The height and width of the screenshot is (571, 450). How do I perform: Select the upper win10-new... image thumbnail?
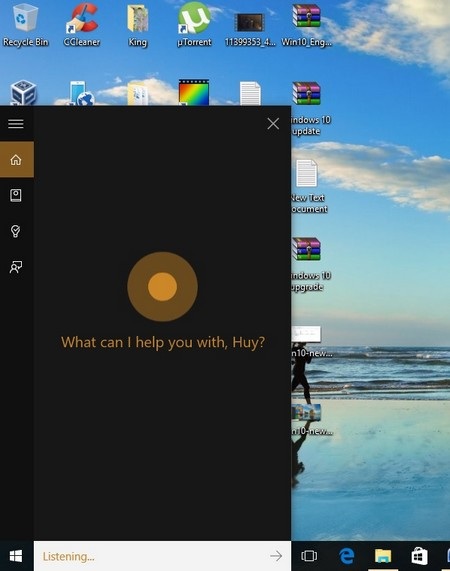(x=311, y=342)
